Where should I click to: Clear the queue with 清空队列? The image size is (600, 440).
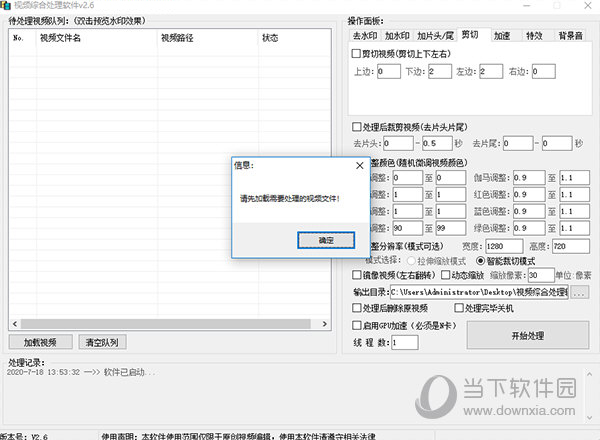102,342
